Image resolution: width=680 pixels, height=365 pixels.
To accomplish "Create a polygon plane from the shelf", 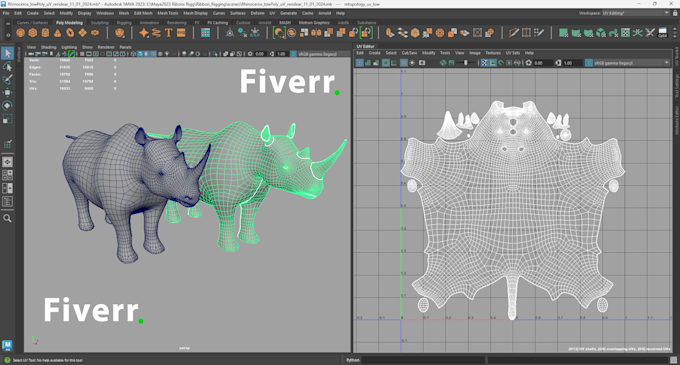I will point(82,33).
